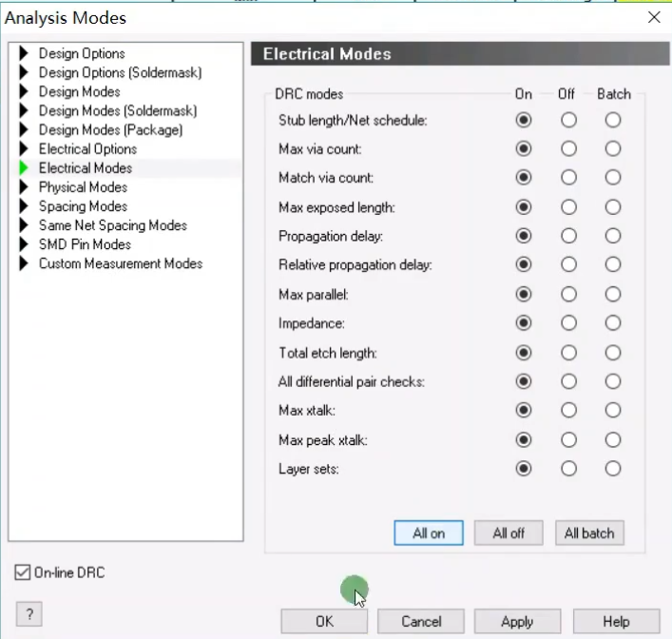The image size is (672, 639).
Task: Click the All off button
Action: 509,533
